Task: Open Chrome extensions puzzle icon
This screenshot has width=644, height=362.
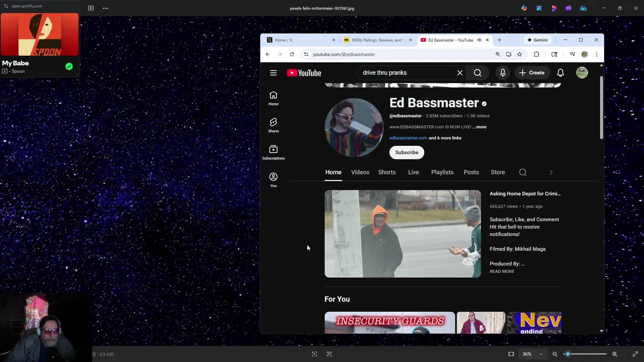Action: coord(536,54)
